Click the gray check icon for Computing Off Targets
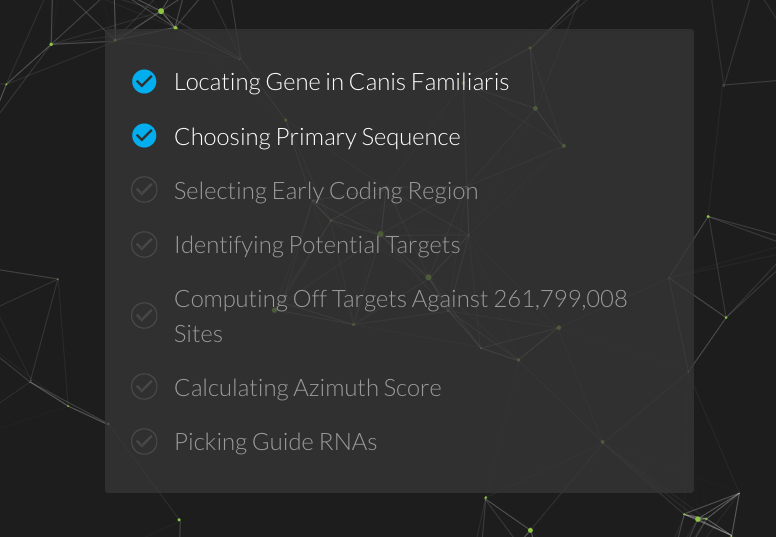The width and height of the screenshot is (776, 537). (144, 316)
